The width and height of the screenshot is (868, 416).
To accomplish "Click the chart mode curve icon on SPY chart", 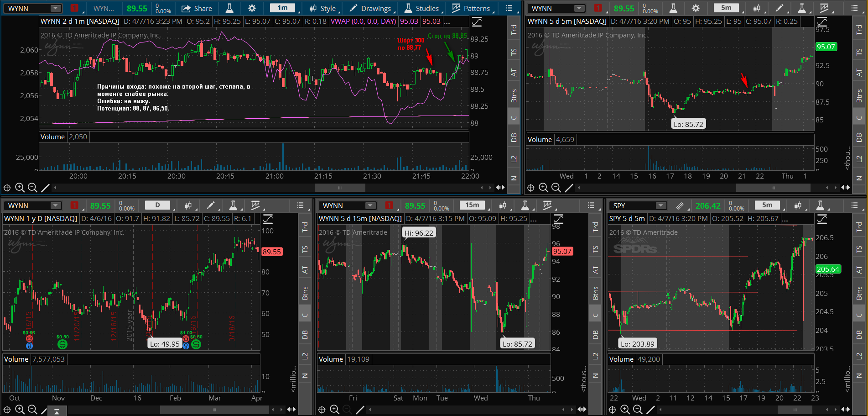I will tap(822, 219).
